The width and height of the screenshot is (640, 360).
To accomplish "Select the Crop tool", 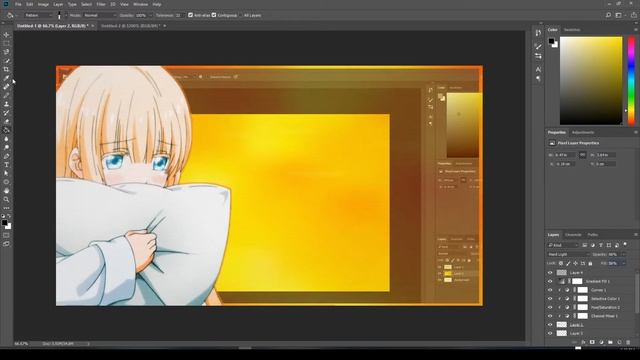I will [x=6, y=69].
